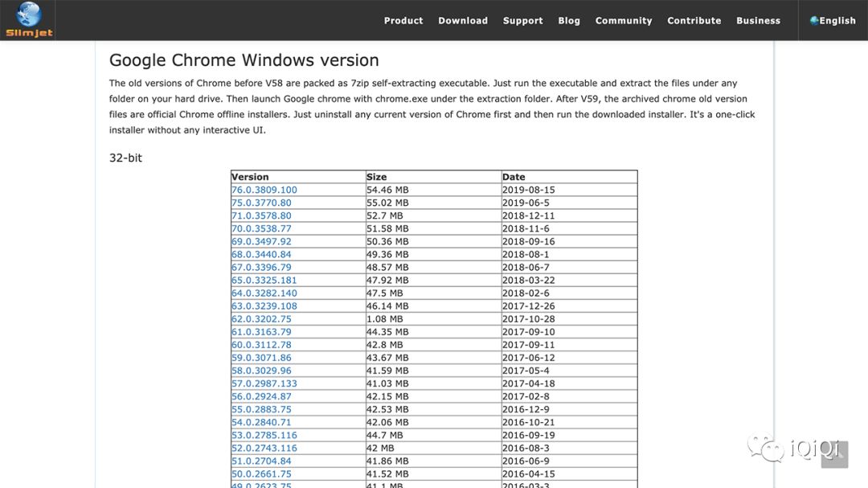The width and height of the screenshot is (868, 488).
Task: Download Chrome version 54.0.2840.71
Action: point(261,423)
